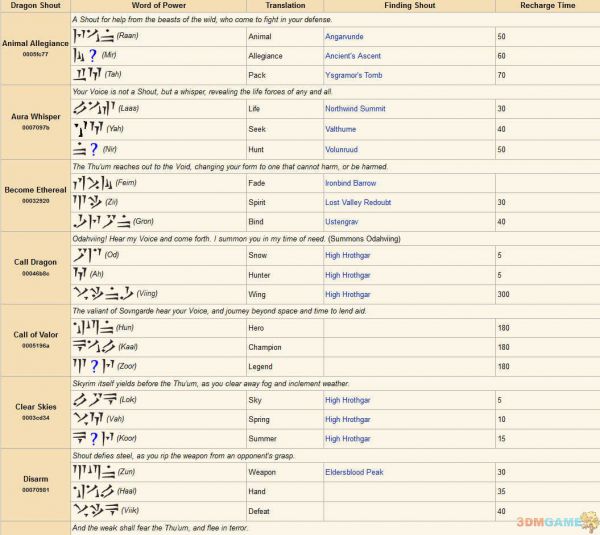Select the Call of Valor shout name

click(36, 334)
